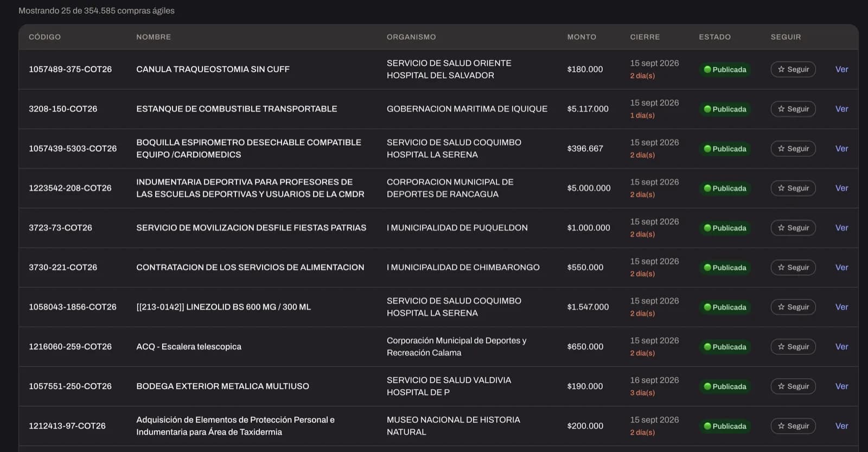The height and width of the screenshot is (452, 868).
Task: Open Ver for CORPORACION MUNICIPAL DE DEPORTES DE RANCAGUA
Action: (841, 188)
